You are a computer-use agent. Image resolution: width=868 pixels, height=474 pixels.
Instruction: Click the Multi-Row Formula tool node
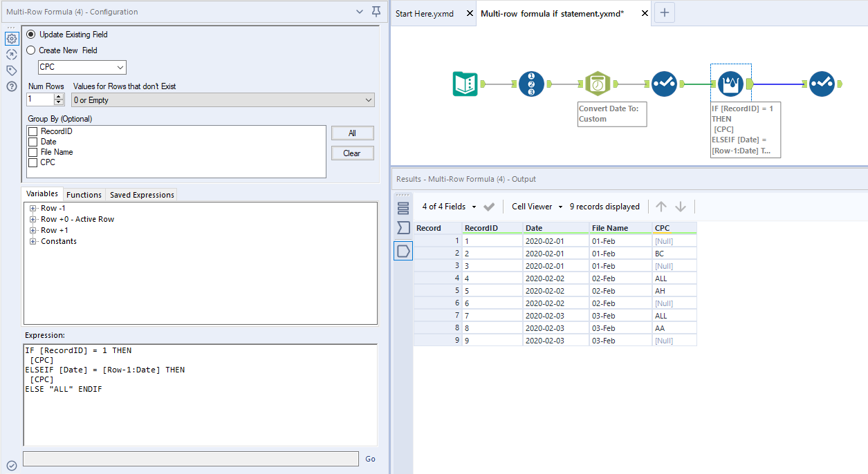point(731,84)
